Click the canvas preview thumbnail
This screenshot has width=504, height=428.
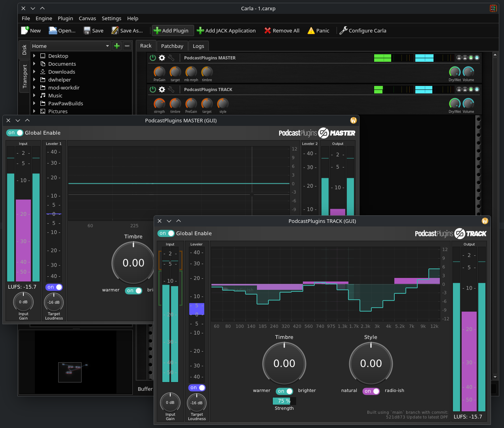pos(70,372)
